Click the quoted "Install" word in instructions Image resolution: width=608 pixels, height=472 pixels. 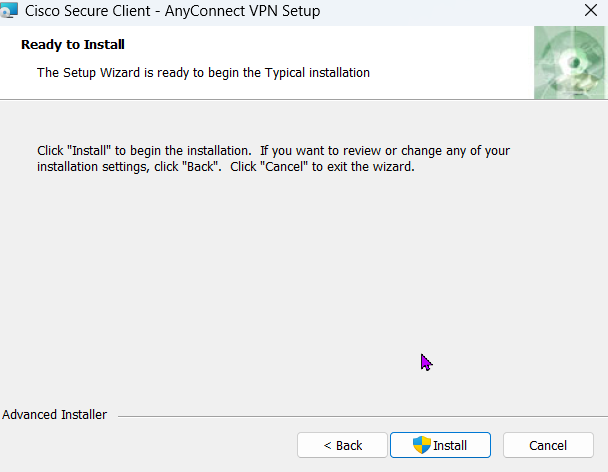point(92,151)
